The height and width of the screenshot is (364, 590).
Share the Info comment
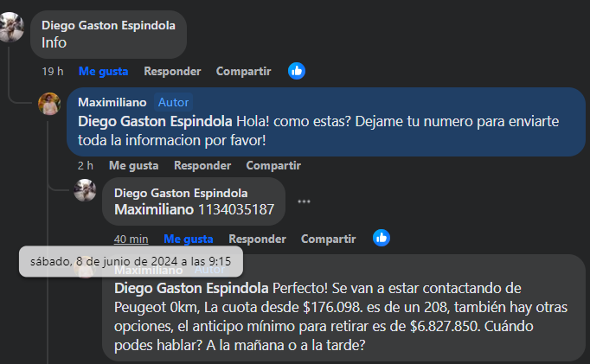[x=243, y=71]
